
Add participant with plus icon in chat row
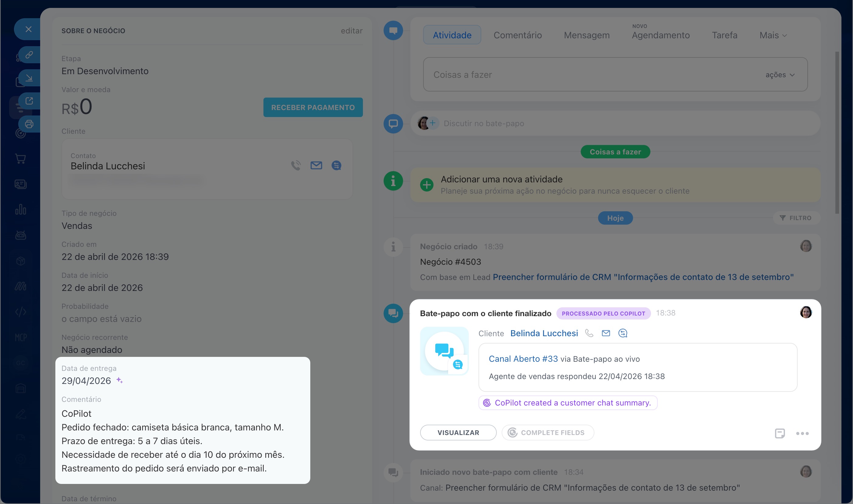point(433,123)
